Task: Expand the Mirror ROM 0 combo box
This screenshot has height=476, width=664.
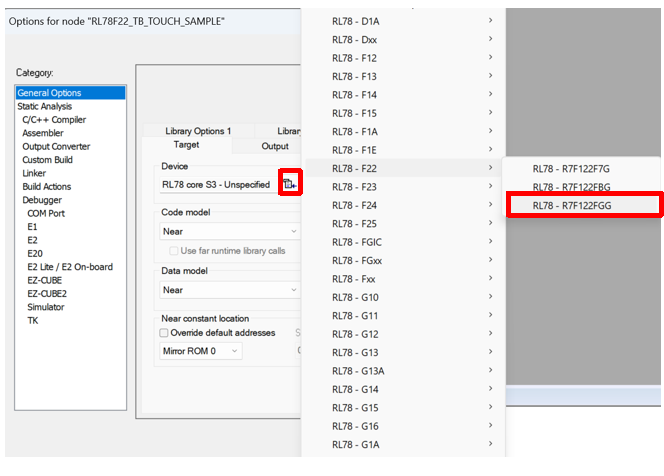Action: [x=201, y=351]
